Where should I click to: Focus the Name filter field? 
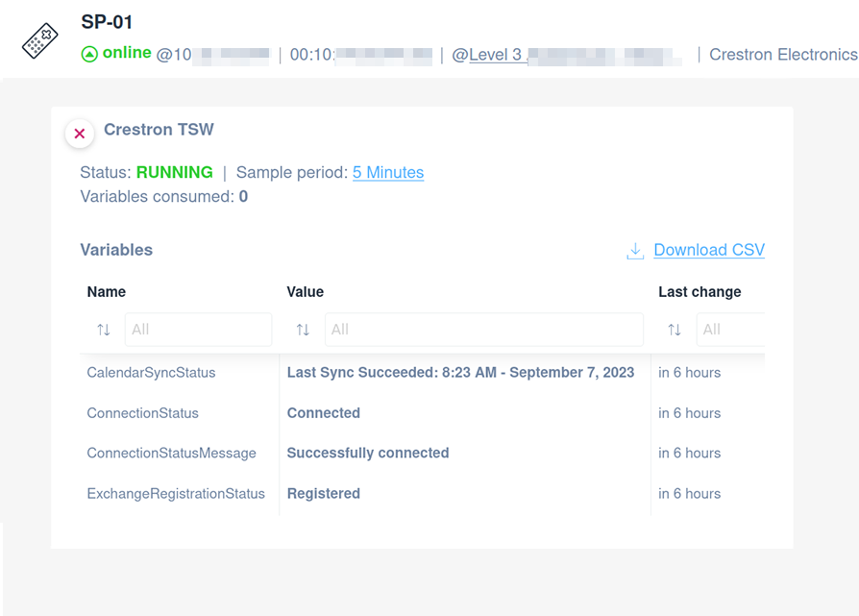pos(198,330)
